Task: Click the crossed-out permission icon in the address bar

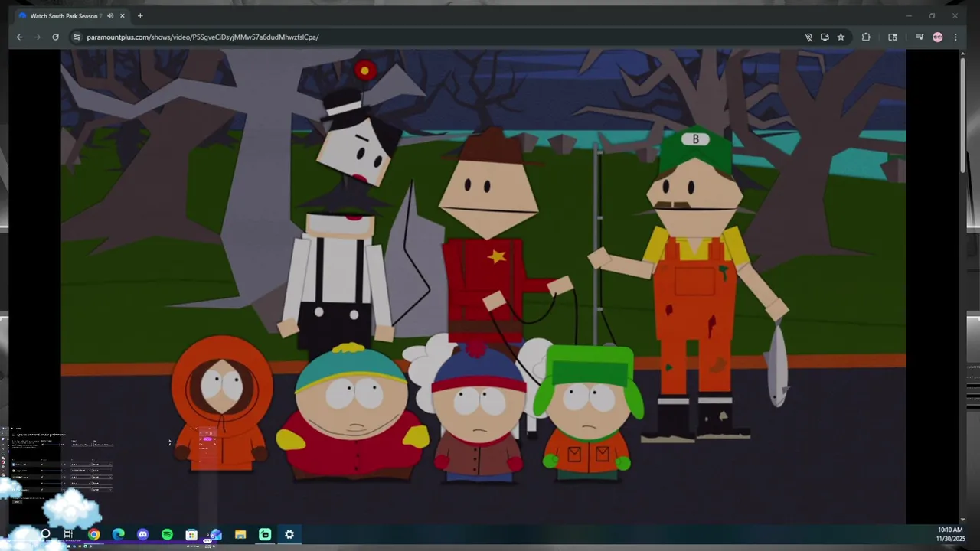Action: (x=808, y=37)
